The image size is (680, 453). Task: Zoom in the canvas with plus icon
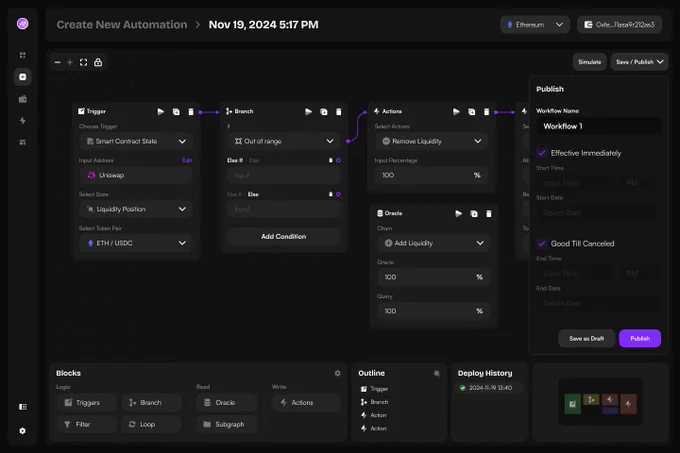point(70,62)
